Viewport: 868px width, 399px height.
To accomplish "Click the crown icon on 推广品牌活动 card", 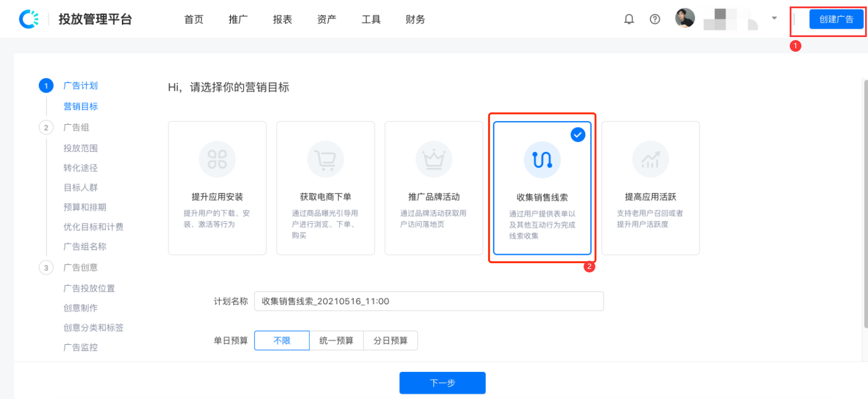I will (x=433, y=158).
